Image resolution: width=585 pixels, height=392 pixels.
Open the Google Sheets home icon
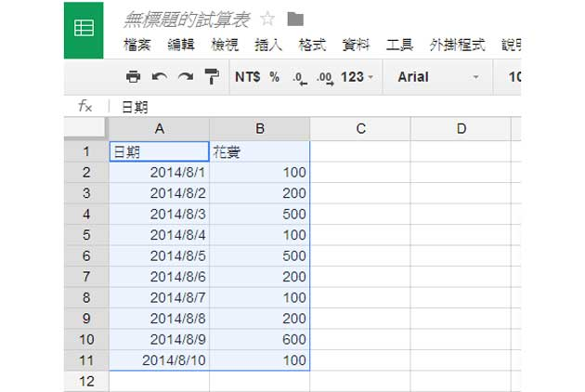[84, 31]
